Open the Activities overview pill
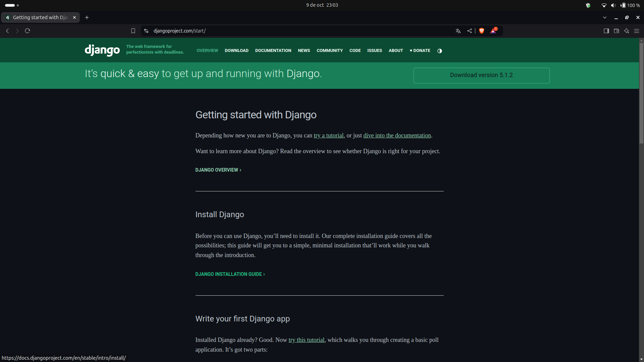Image resolution: width=644 pixels, height=362 pixels. click(12, 5)
